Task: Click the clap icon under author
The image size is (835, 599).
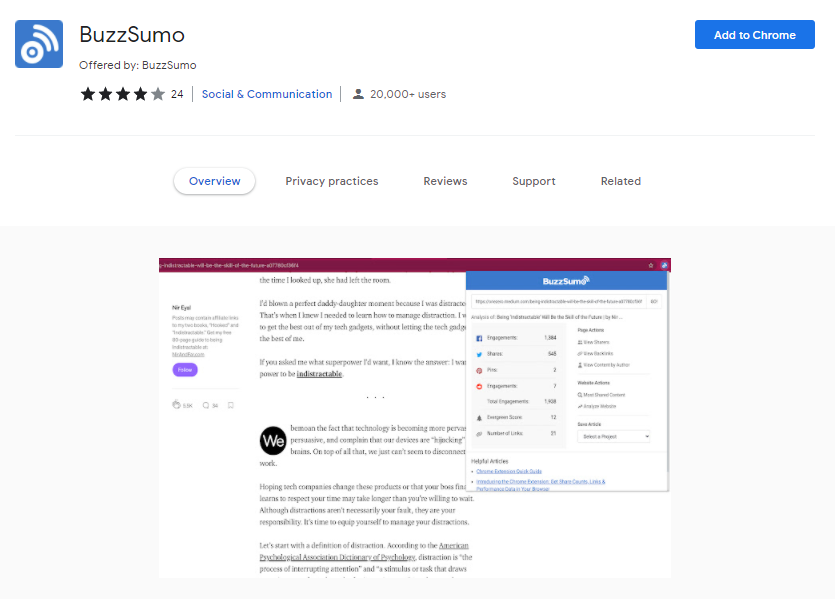Action: (x=176, y=405)
